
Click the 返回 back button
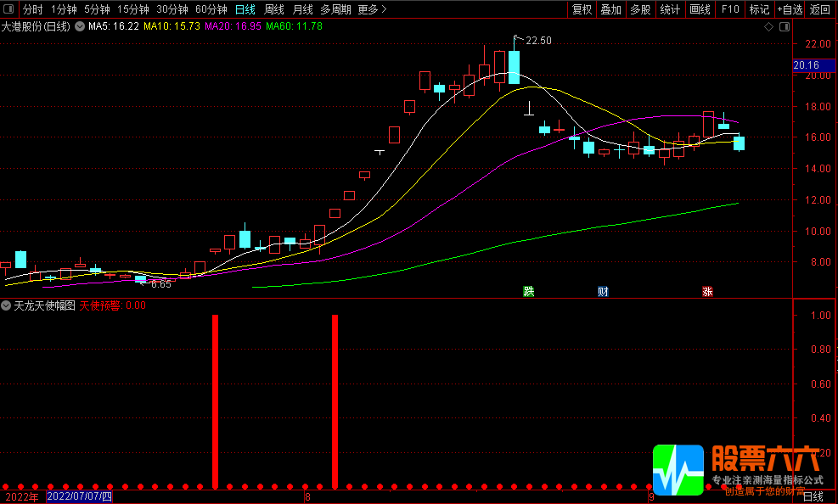(x=820, y=9)
